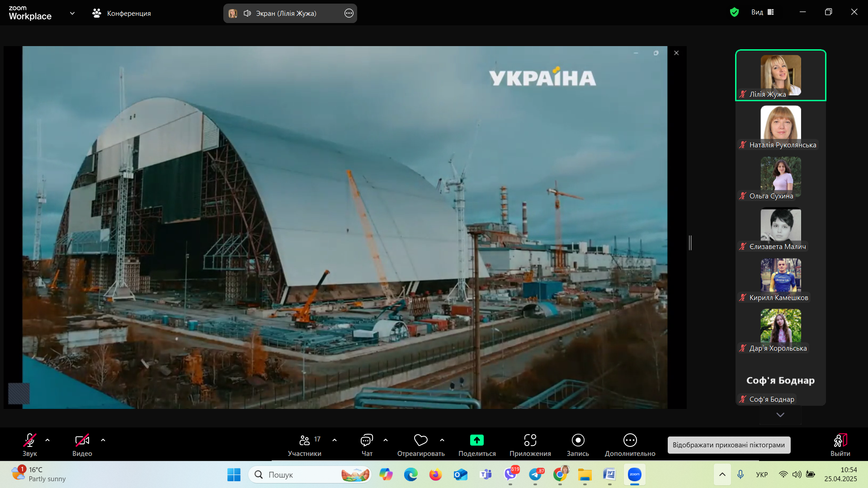Open the Участники participants panel
Screen dimensions: 868x488
point(305,440)
